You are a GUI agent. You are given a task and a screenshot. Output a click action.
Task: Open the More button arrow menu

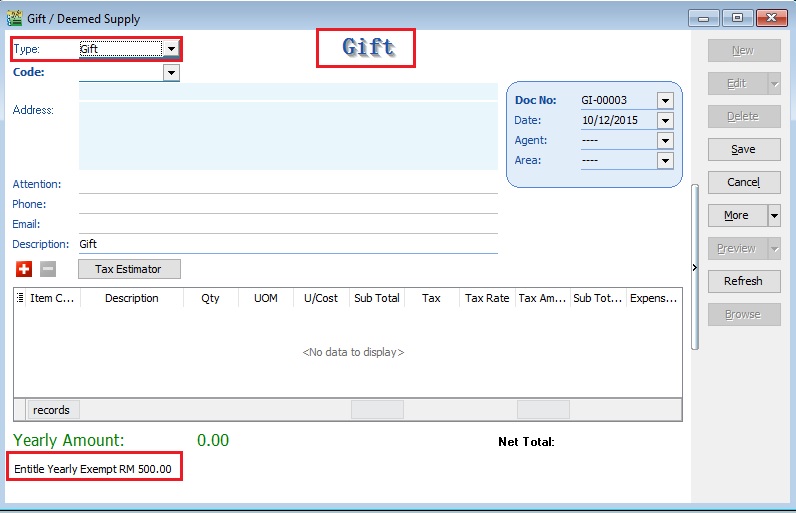pyautogui.click(x=774, y=215)
